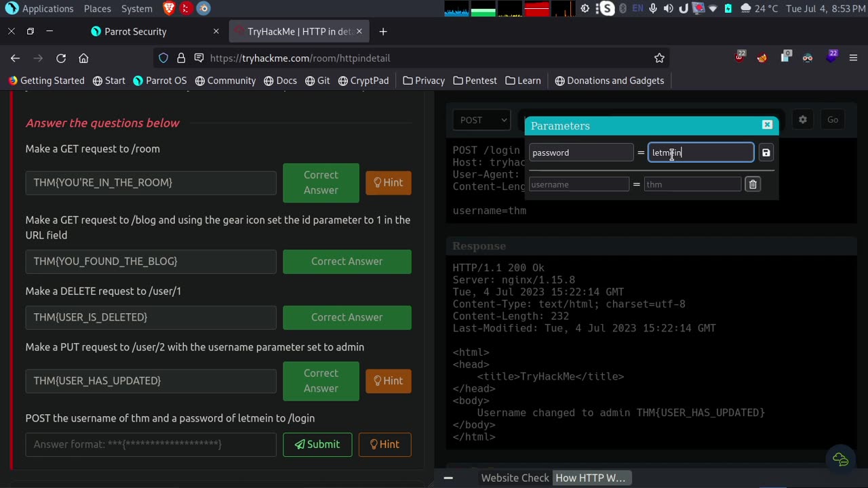This screenshot has width=868, height=488.
Task: Open the Website Check taskbar item
Action: (515, 478)
